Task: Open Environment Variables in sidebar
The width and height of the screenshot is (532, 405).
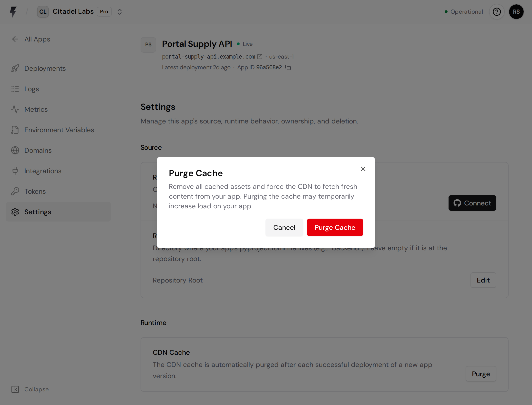Action: tap(58, 130)
